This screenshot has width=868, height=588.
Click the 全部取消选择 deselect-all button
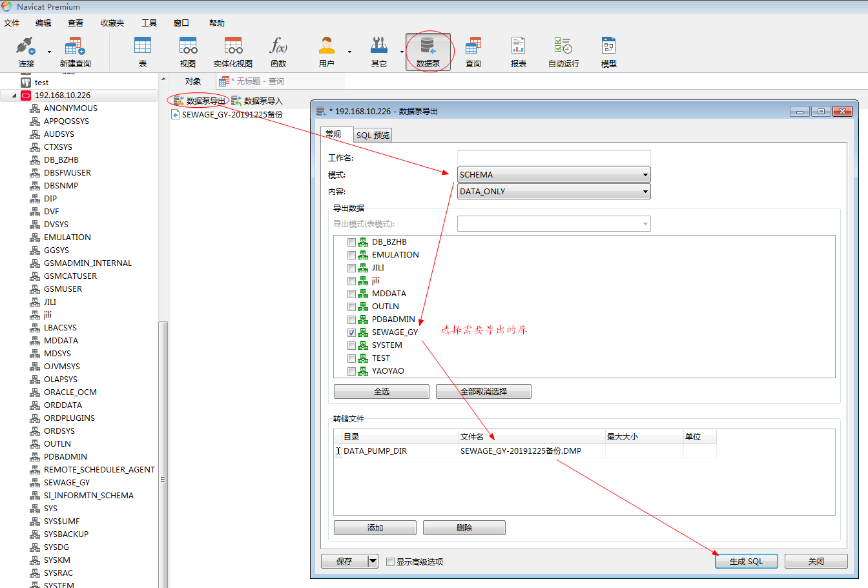tap(484, 392)
